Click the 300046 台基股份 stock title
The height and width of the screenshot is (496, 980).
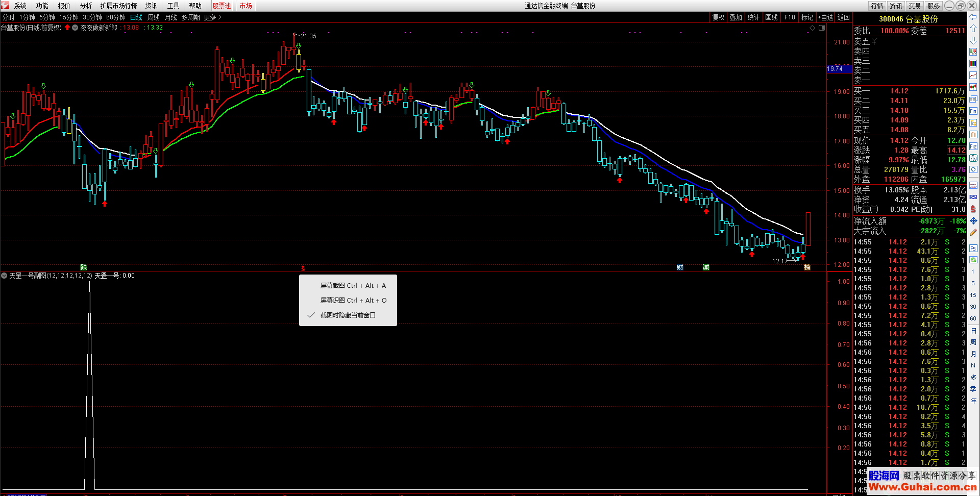[908, 19]
